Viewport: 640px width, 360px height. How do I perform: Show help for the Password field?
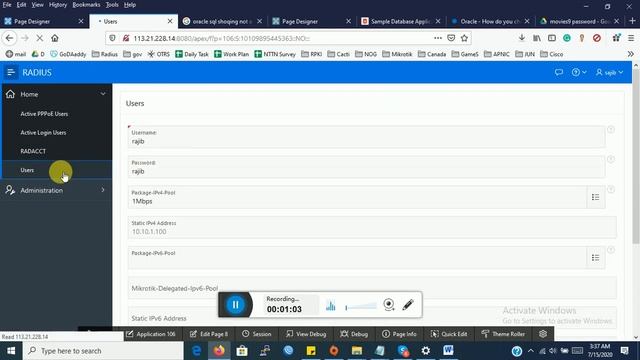point(611,159)
